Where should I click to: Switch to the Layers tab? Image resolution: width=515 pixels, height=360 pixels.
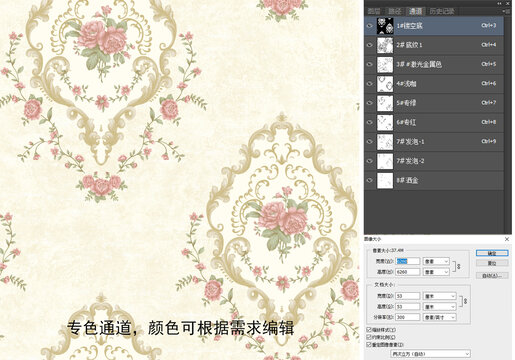tap(374, 11)
